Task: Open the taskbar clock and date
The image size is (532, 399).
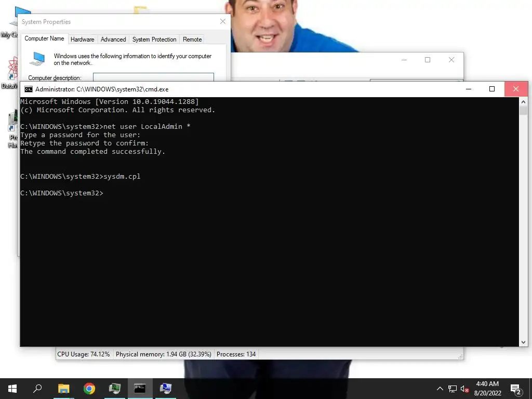Action: coord(487,389)
